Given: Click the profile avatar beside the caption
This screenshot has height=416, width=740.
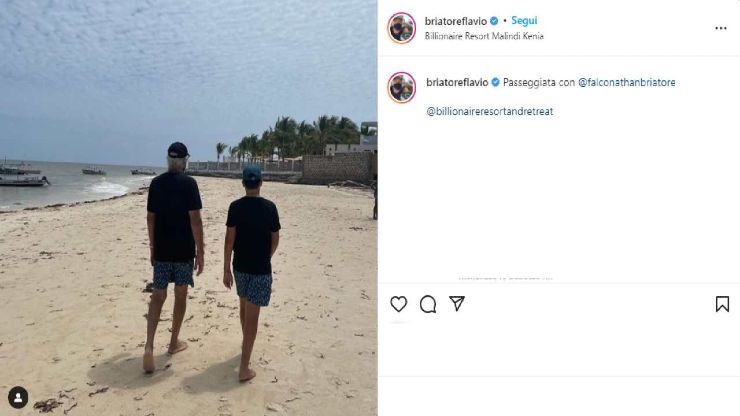Looking at the screenshot, I should tap(402, 87).
